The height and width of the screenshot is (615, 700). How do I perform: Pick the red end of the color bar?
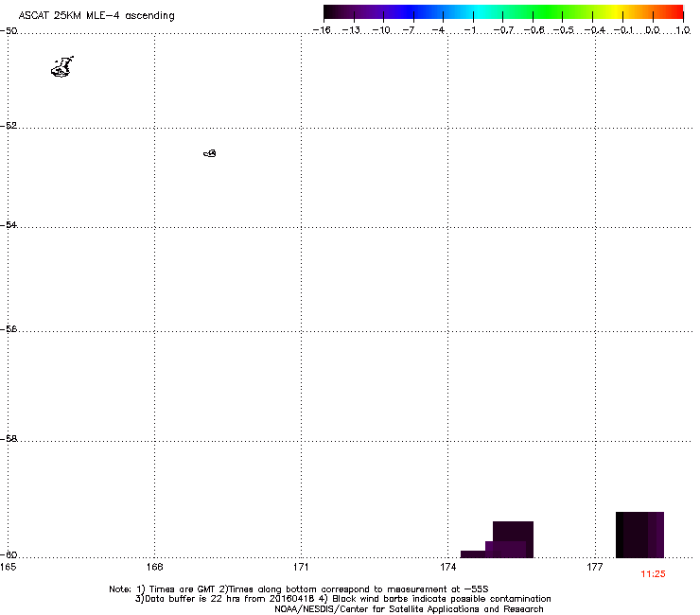point(674,12)
